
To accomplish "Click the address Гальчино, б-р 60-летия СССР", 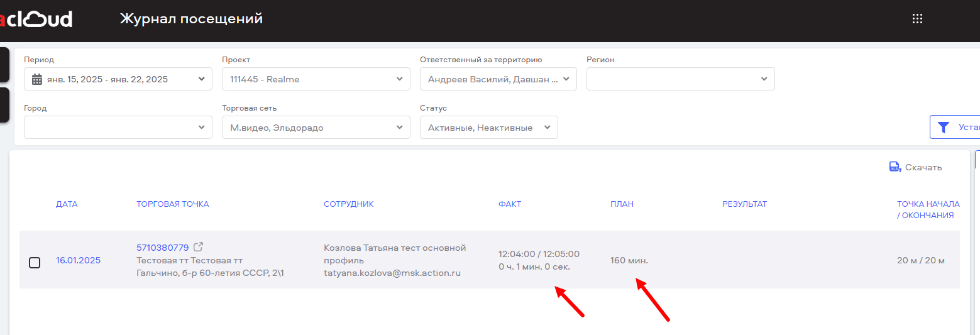I will (210, 273).
